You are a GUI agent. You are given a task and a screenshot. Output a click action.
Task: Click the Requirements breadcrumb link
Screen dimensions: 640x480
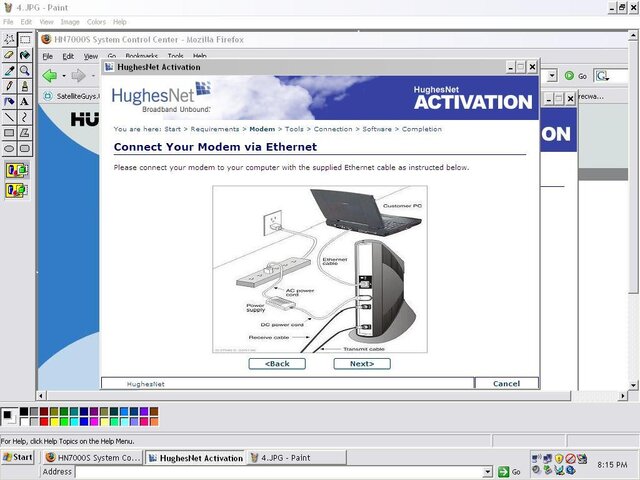(x=215, y=129)
